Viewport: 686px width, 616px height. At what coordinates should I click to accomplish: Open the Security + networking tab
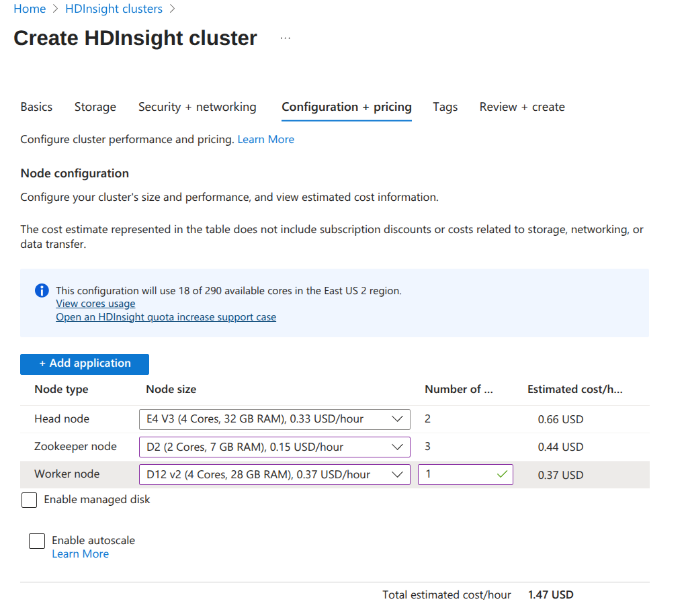[198, 107]
